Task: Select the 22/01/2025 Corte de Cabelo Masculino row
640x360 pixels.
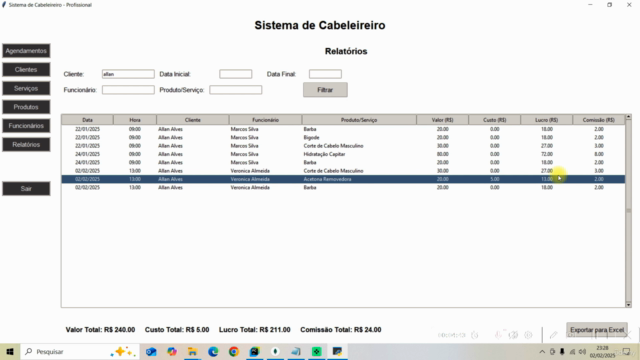Action: click(343, 146)
